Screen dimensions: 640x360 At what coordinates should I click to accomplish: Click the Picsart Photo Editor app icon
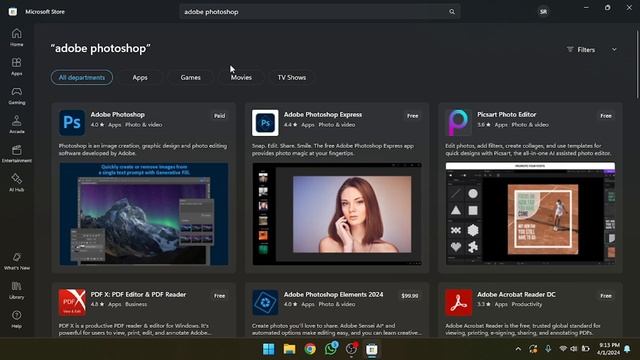(x=458, y=122)
